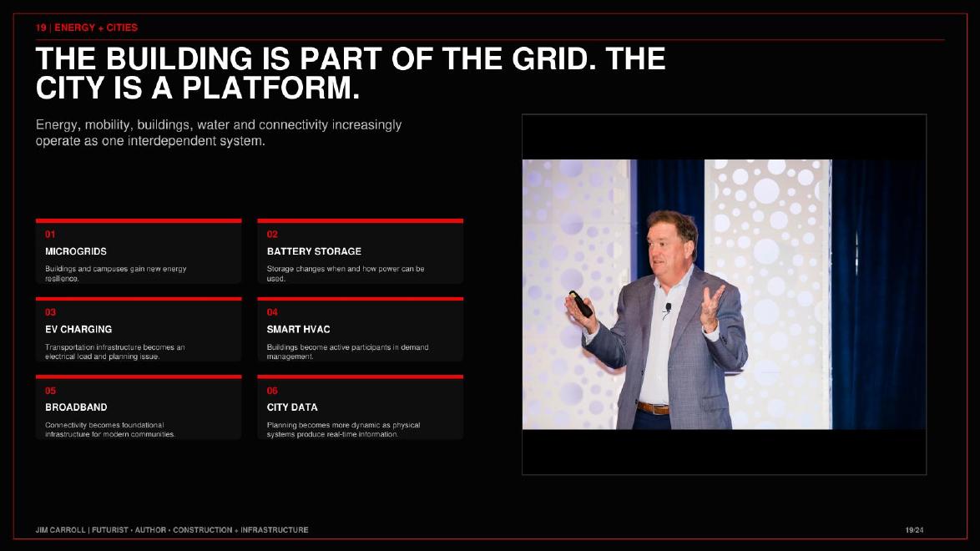Click the slide headline starting "THE BUILDING IS PART OF THE GRID"

tap(351, 73)
